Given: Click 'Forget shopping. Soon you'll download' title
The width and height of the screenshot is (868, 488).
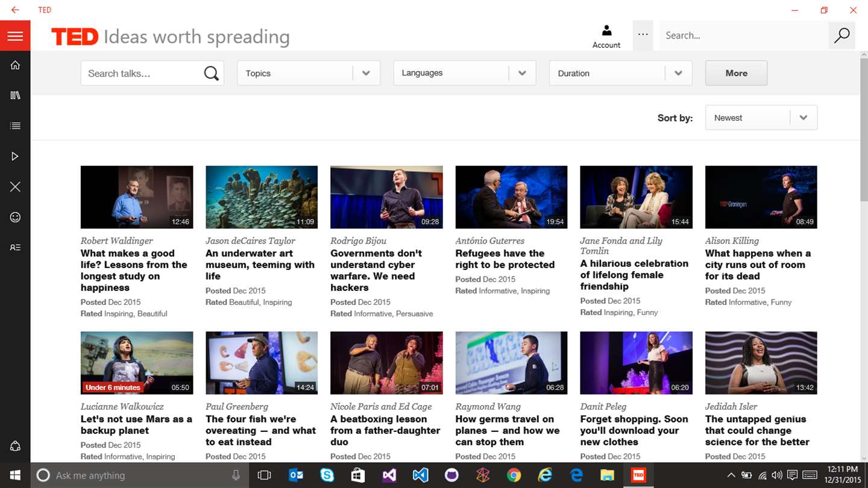Looking at the screenshot, I should (x=634, y=430).
